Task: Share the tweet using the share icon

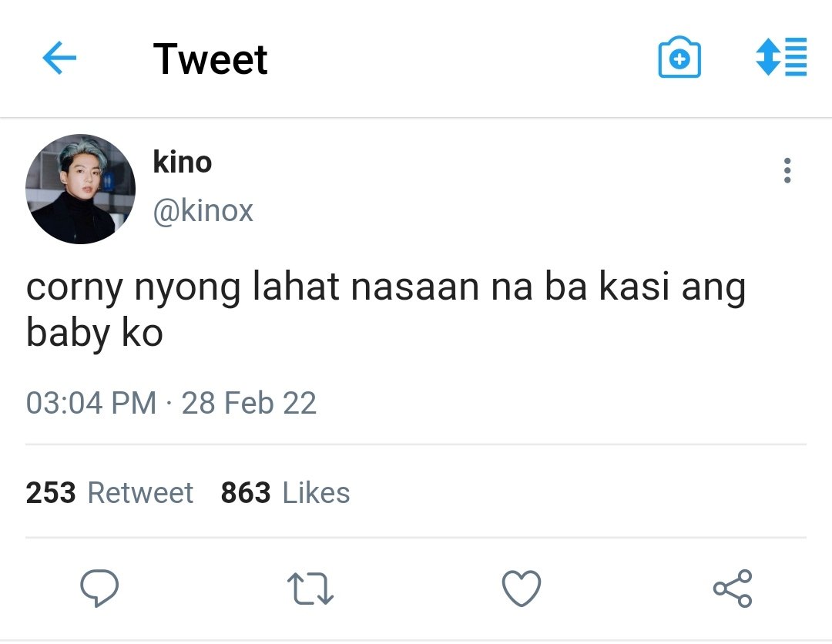Action: coord(733,589)
